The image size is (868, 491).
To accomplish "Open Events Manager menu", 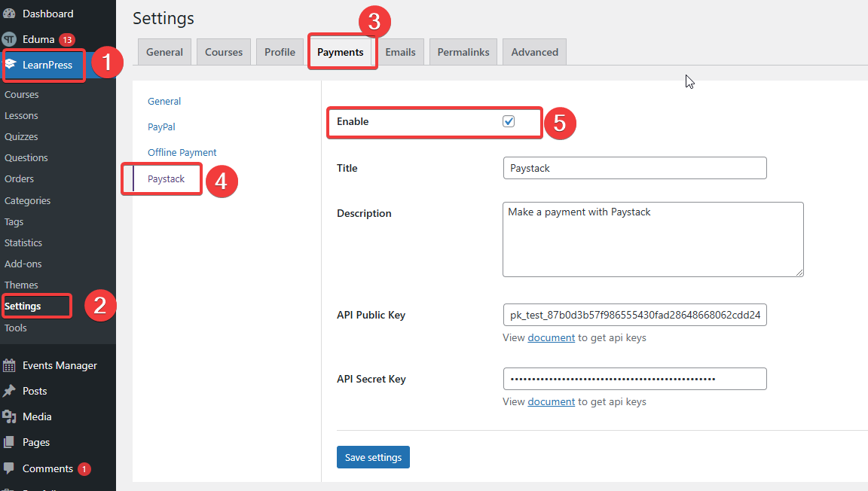I will 58,365.
